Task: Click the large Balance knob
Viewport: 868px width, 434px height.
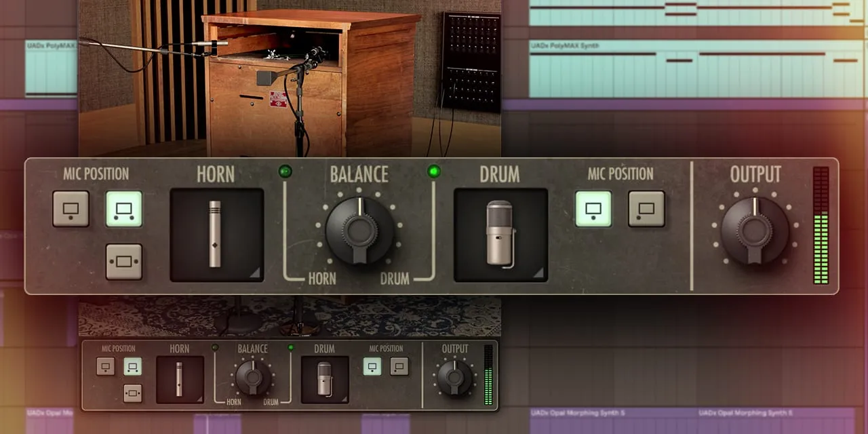Action: pos(359,231)
